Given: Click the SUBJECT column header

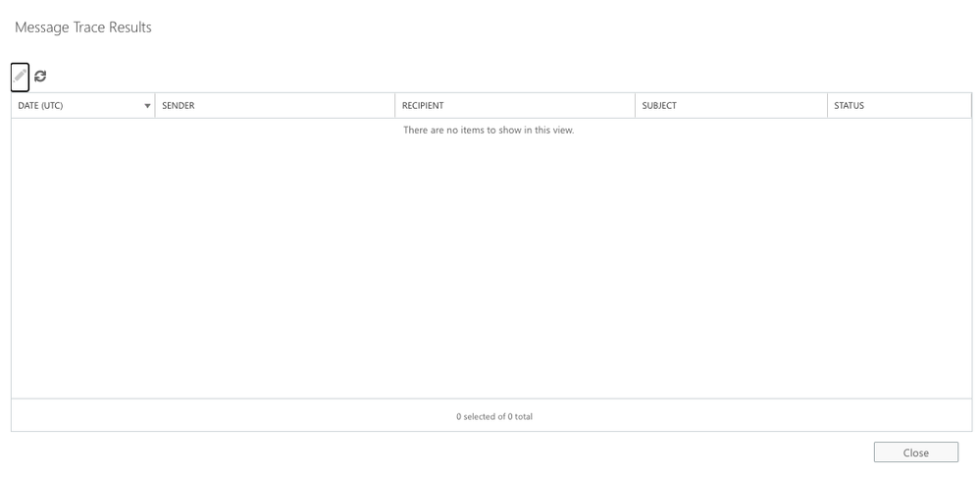Looking at the screenshot, I should tap(731, 106).
